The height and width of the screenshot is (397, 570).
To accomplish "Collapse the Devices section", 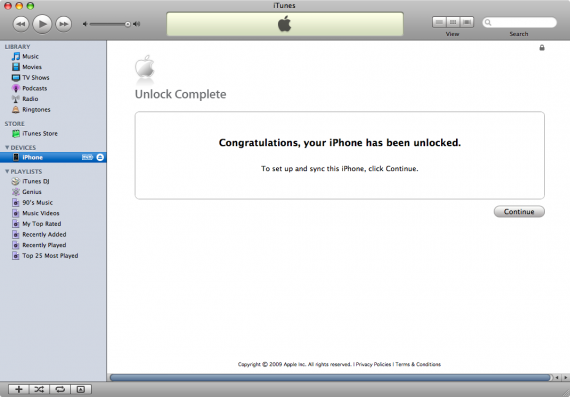I will click(x=7, y=147).
